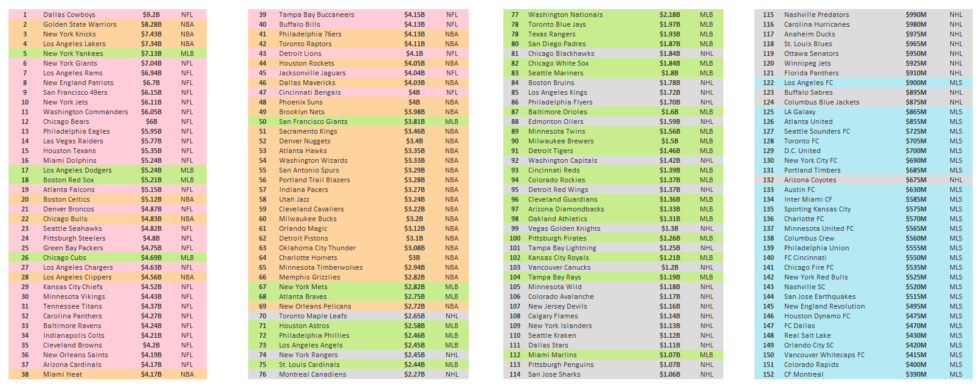Click the Philadelphia Phillies cell
Image resolution: width=980 pixels, height=387 pixels.
[x=314, y=335]
